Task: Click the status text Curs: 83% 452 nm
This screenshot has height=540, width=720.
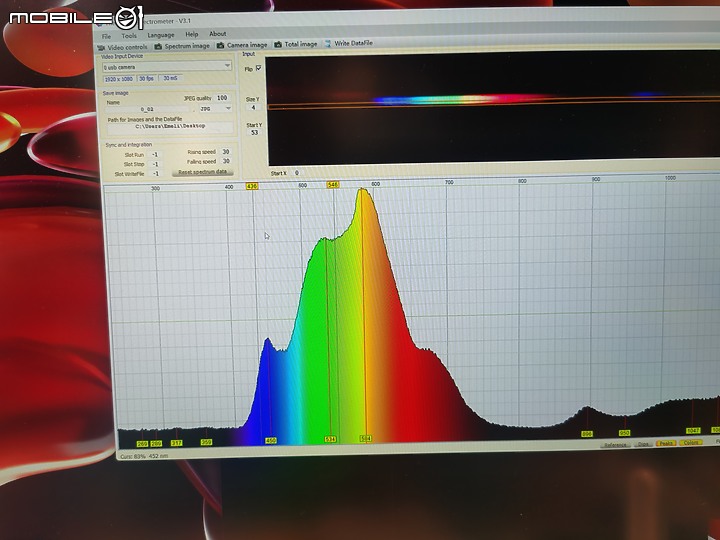Action: 144,456
